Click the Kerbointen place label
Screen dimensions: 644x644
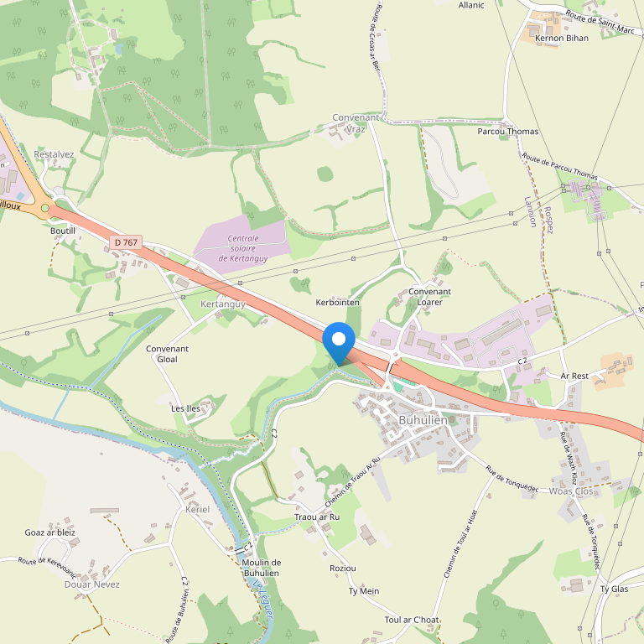[x=337, y=302]
